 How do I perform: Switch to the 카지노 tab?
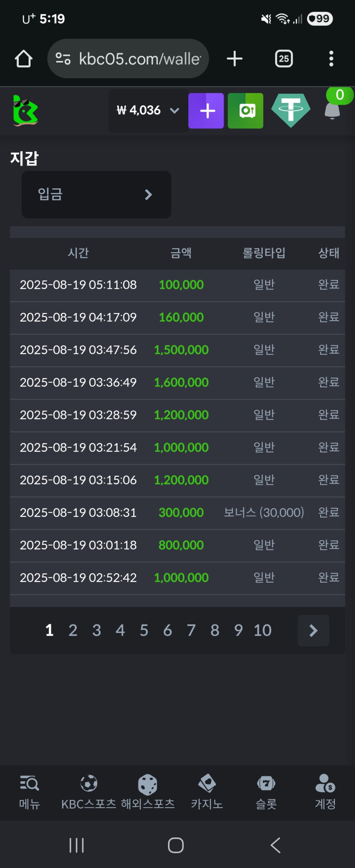tap(207, 792)
